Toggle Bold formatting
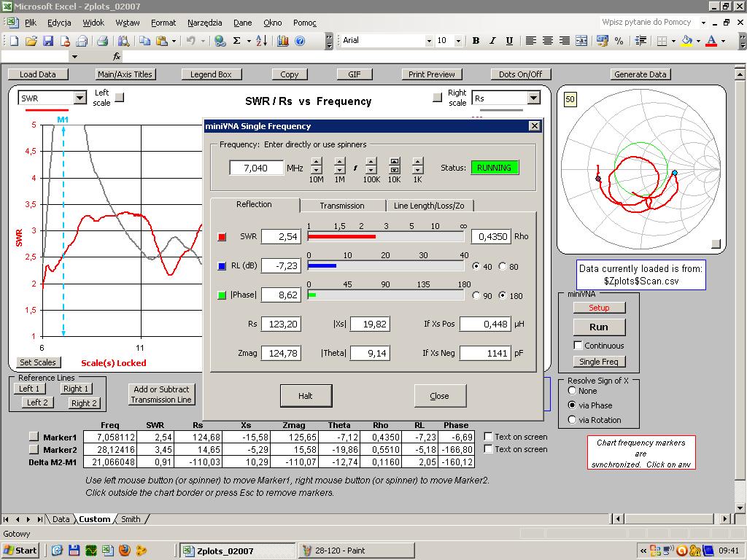747x560 pixels. point(476,41)
